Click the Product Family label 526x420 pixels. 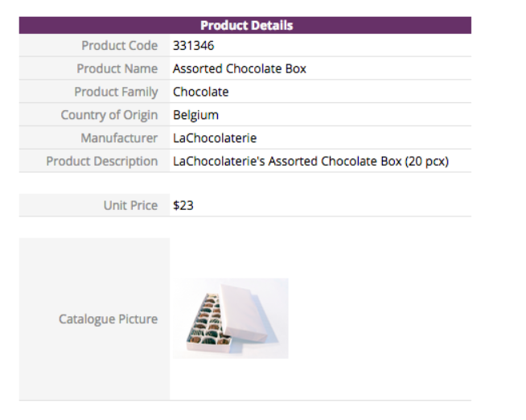[x=116, y=92]
